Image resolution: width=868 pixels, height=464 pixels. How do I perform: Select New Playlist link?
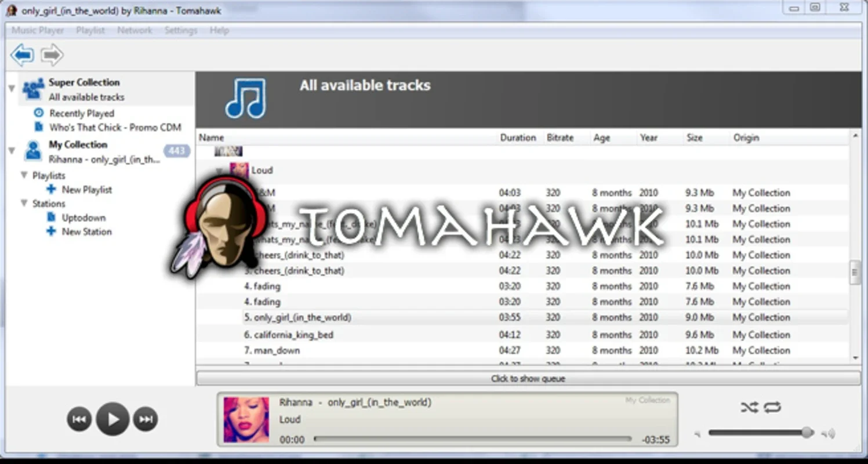(x=87, y=189)
